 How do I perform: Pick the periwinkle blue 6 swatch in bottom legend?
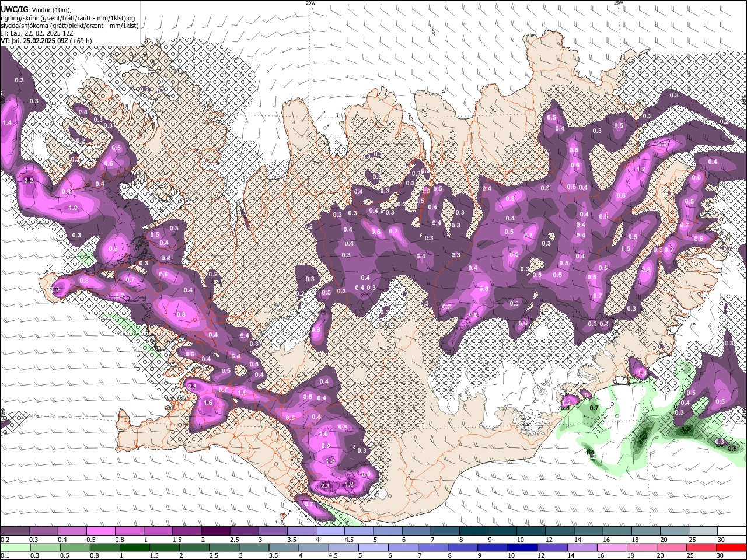click(403, 548)
